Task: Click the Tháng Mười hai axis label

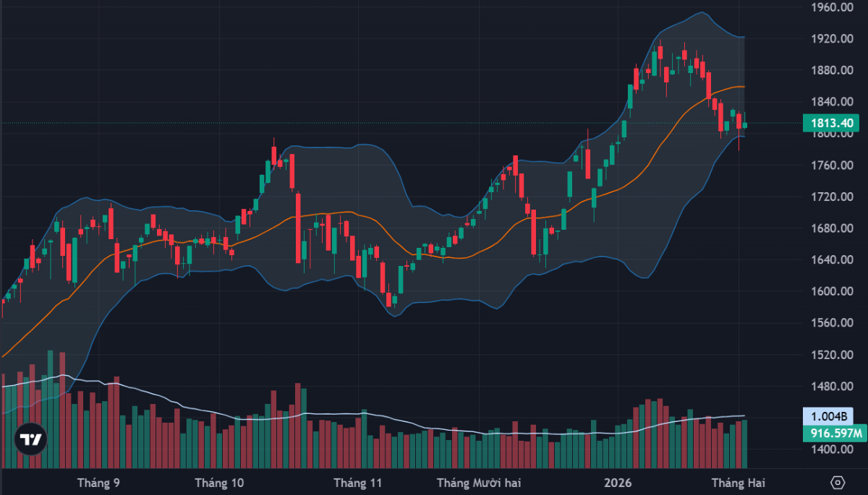Action: coord(479,482)
